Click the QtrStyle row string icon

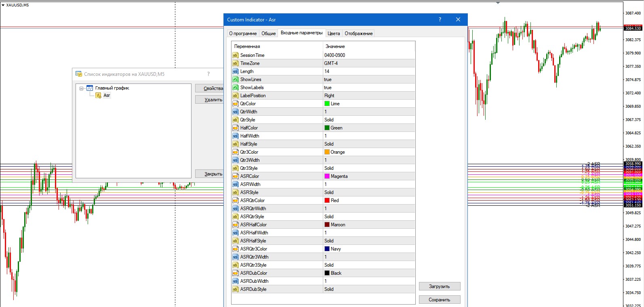point(235,120)
